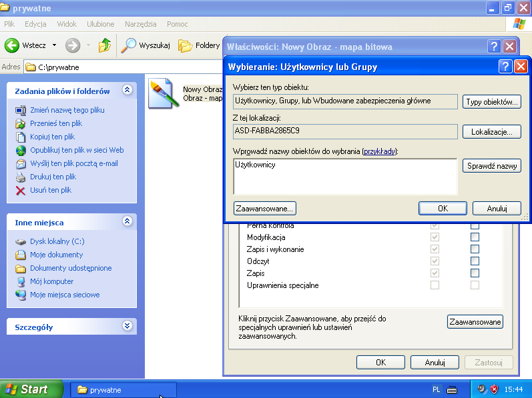Click the Wstecz back arrow icon

tap(12, 45)
